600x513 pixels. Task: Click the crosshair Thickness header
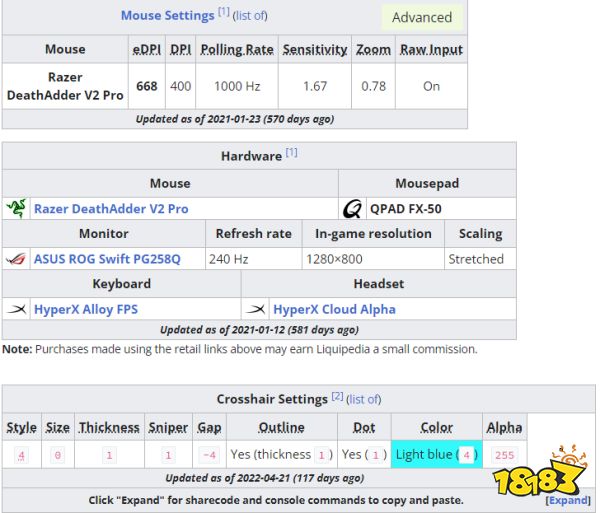tap(109, 427)
